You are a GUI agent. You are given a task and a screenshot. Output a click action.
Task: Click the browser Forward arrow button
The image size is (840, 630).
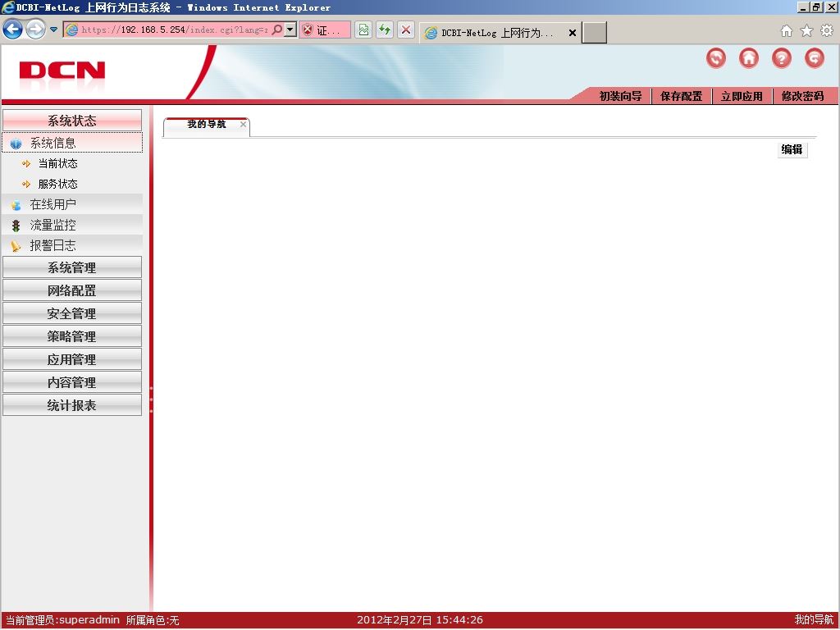tap(35, 30)
